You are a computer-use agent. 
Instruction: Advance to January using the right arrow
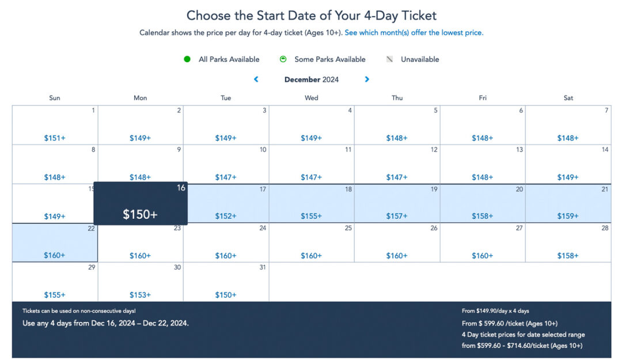coord(367,79)
